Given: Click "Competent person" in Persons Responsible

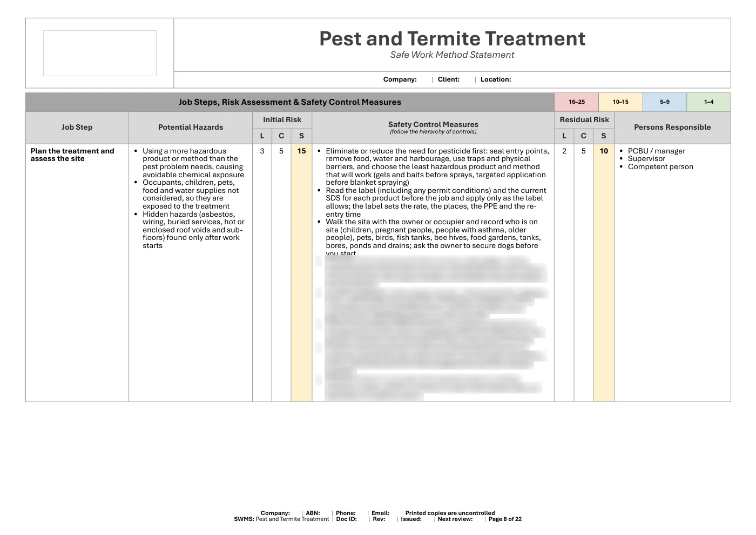Looking at the screenshot, I should point(660,167).
